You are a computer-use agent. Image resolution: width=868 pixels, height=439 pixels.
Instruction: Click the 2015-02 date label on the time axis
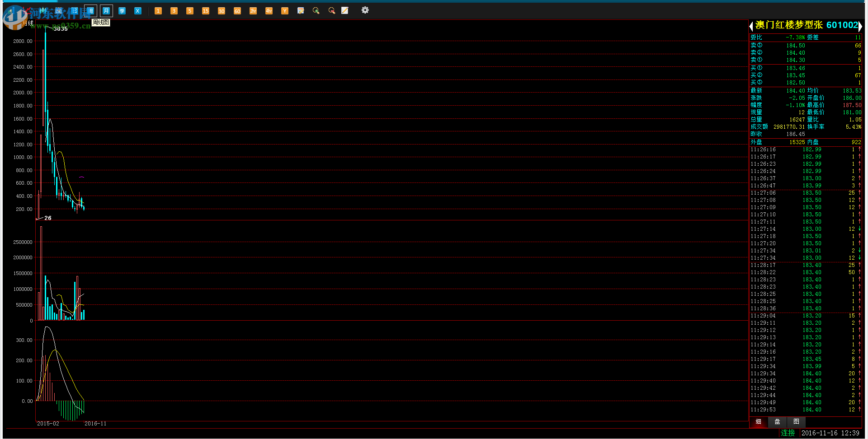pyautogui.click(x=48, y=424)
